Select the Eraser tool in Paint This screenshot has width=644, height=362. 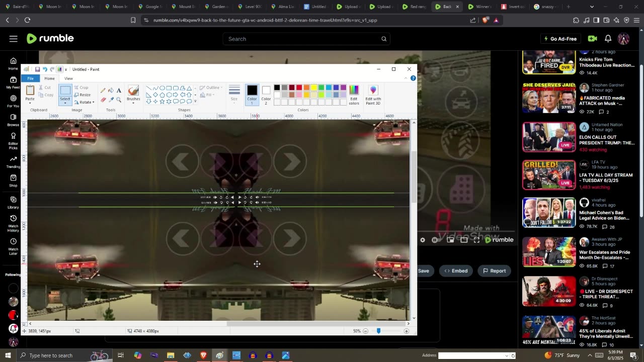click(x=103, y=100)
